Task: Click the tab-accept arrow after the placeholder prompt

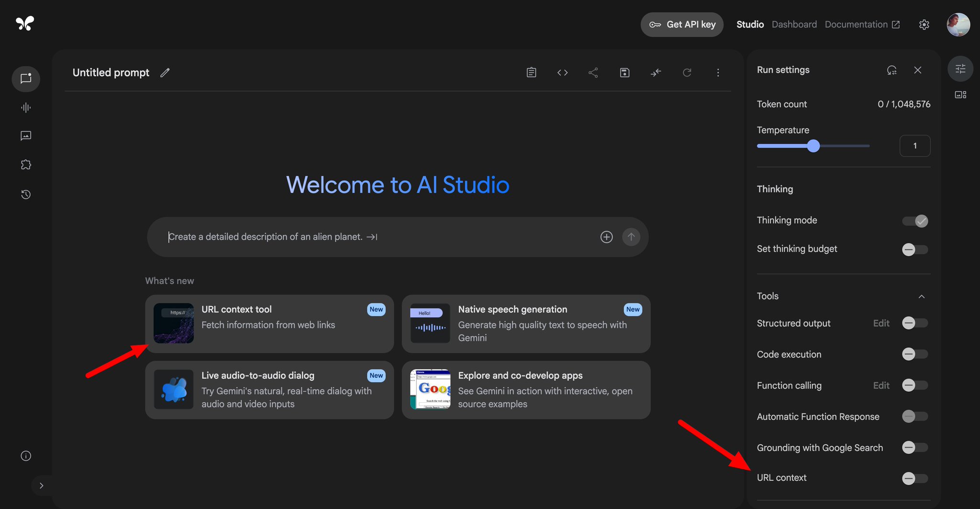Action: 372,237
